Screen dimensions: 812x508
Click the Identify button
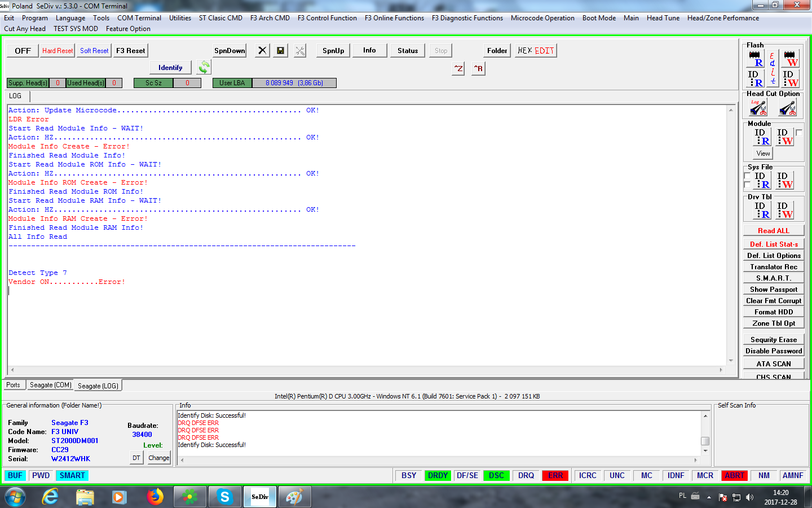(170, 68)
